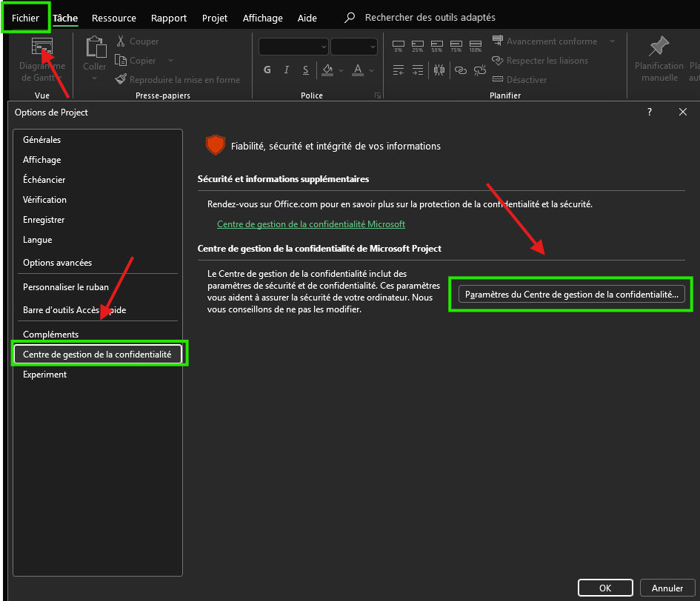Select Centre de gestion de la confidentialité category

97,355
